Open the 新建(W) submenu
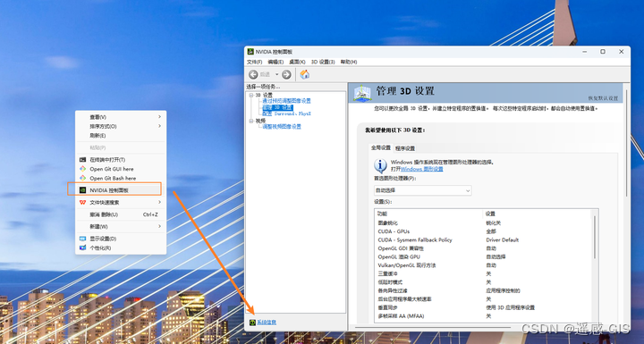This screenshot has height=344, width=644. click(121, 227)
